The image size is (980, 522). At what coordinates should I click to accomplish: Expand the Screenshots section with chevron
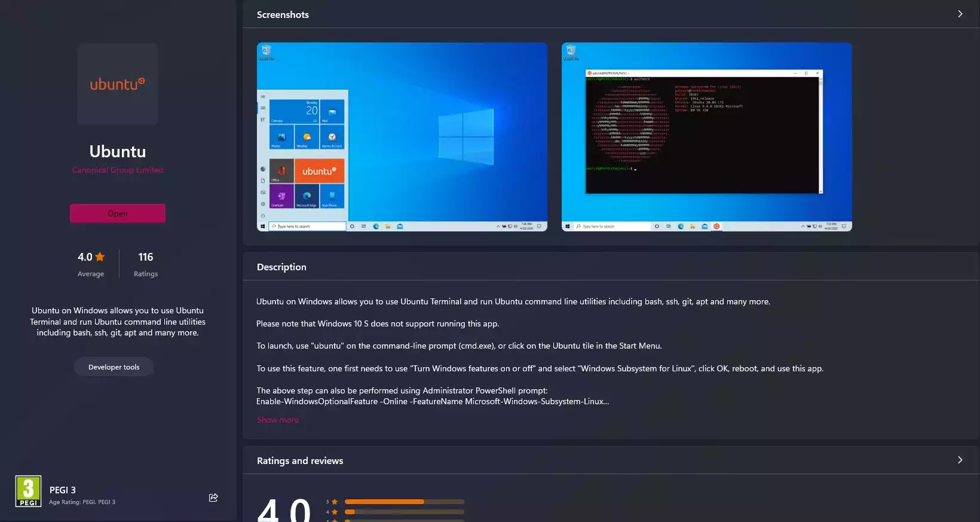[x=960, y=14]
